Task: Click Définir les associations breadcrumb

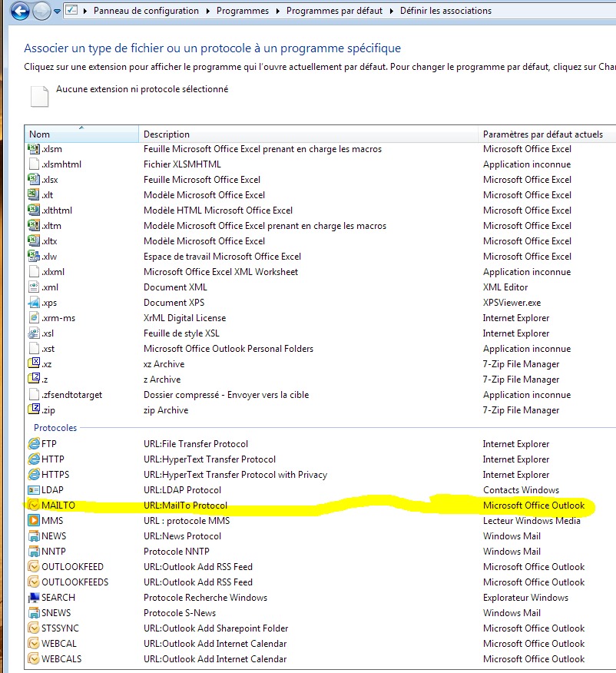Action: [x=445, y=11]
